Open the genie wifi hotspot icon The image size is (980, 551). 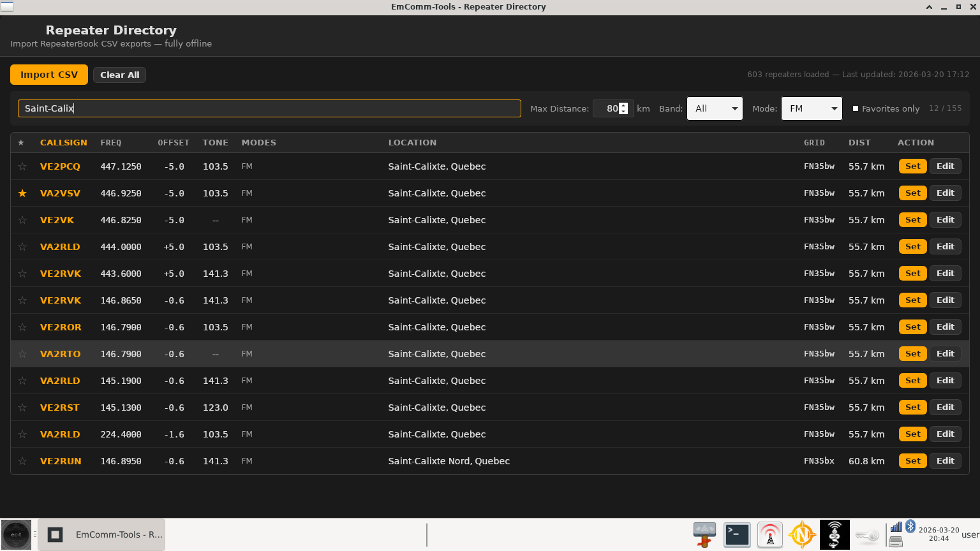click(x=835, y=534)
